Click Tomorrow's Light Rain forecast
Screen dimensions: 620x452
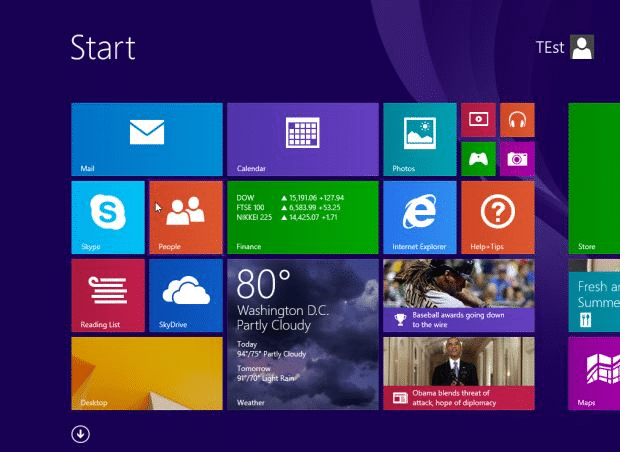[x=265, y=374]
